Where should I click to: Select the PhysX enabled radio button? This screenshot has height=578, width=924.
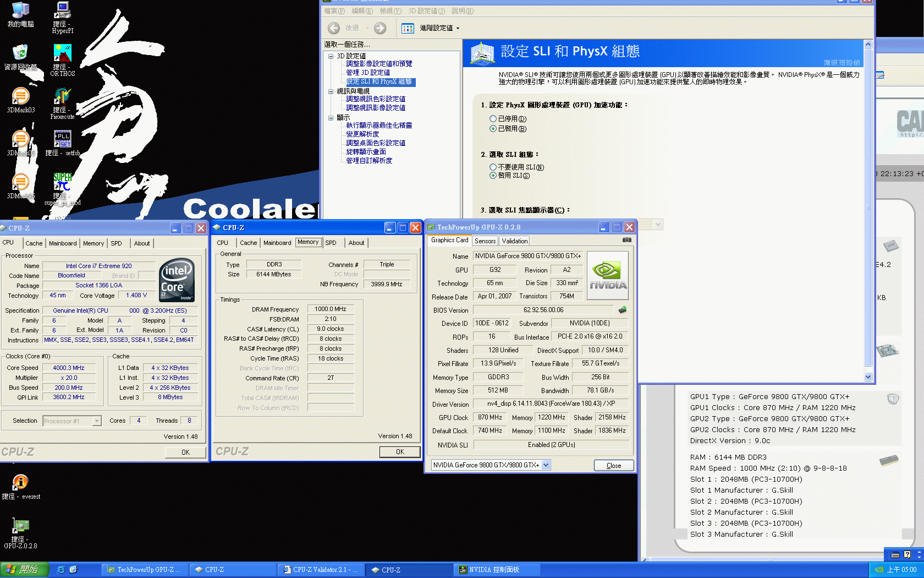coord(493,129)
